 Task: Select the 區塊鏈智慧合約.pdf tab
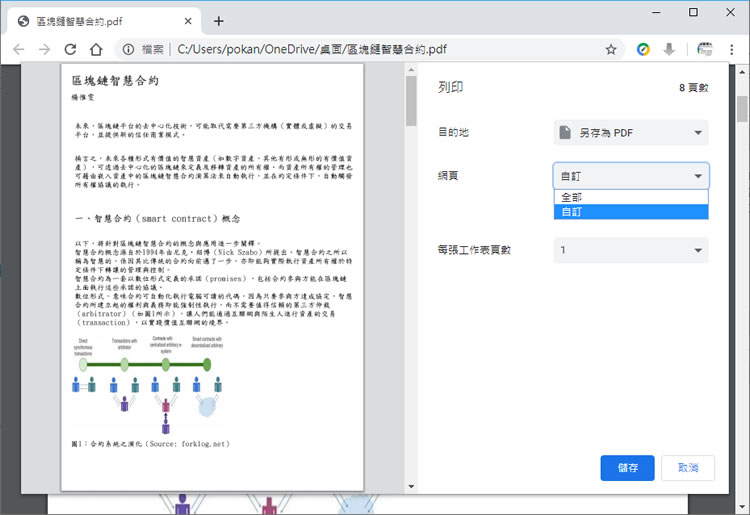point(104,21)
